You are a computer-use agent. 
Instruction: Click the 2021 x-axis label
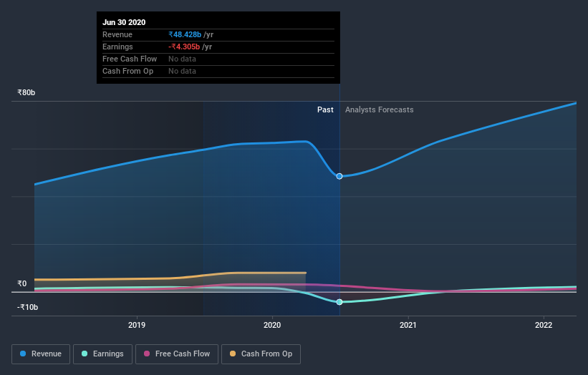(408, 325)
